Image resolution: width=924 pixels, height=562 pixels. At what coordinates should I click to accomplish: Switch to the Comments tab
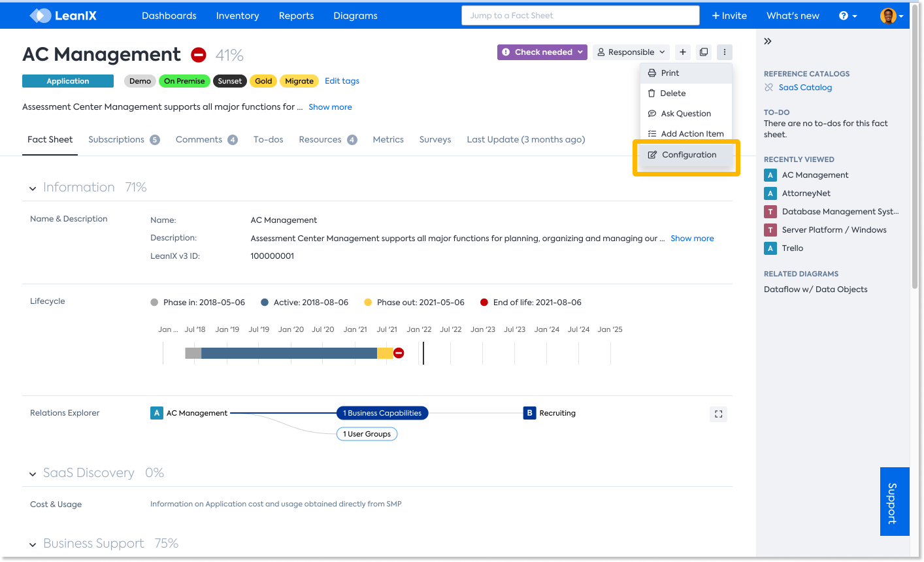(206, 140)
